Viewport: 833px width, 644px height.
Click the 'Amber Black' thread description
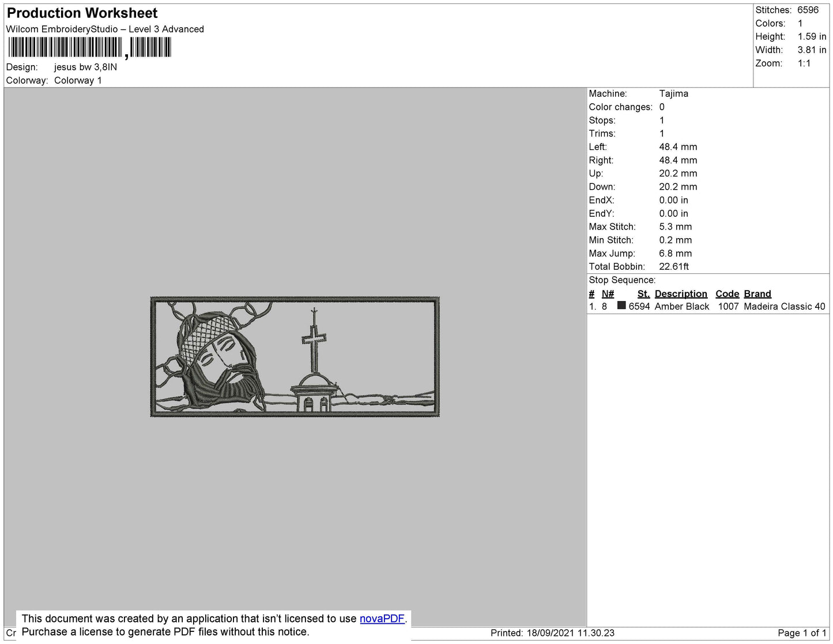click(682, 307)
